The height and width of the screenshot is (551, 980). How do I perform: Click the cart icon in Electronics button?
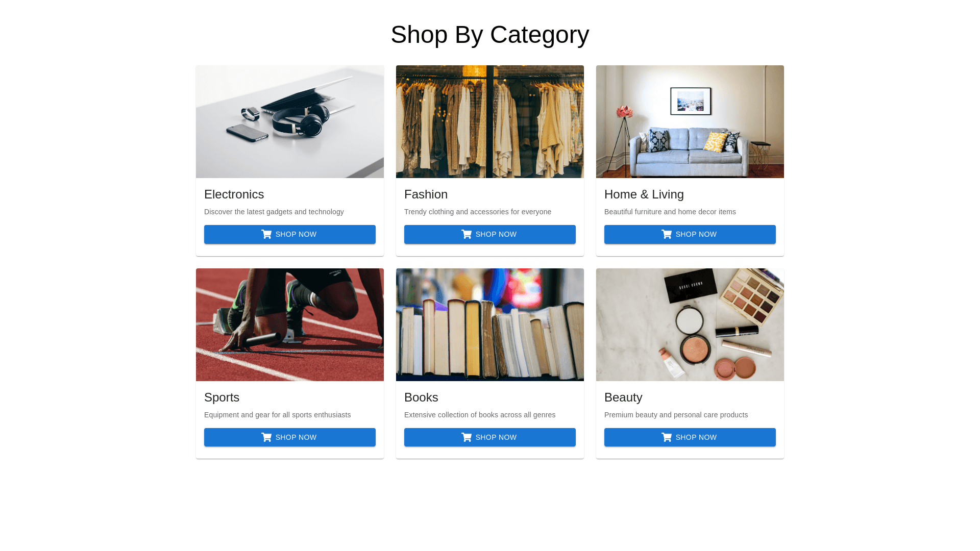pyautogui.click(x=266, y=234)
